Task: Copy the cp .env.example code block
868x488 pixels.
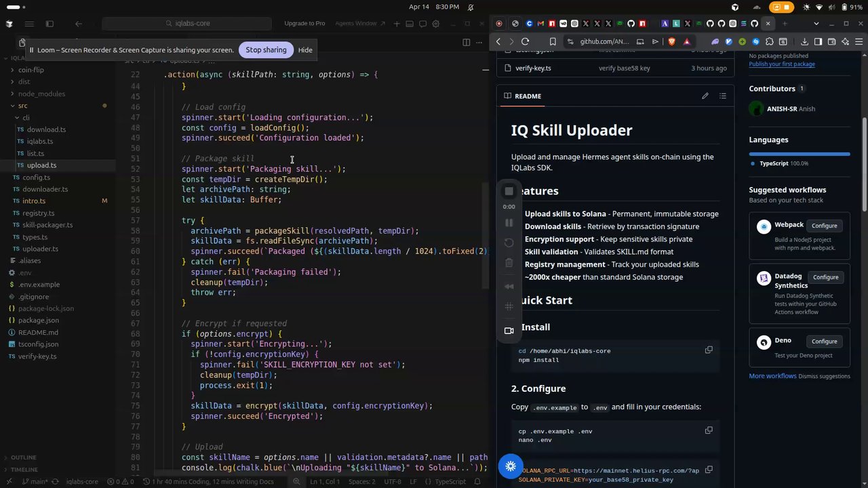Action: tap(709, 430)
